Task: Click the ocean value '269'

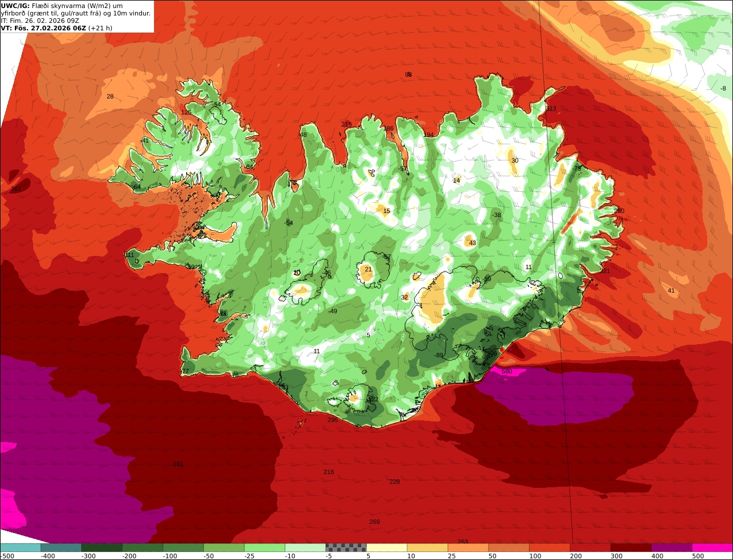Action: click(x=375, y=522)
